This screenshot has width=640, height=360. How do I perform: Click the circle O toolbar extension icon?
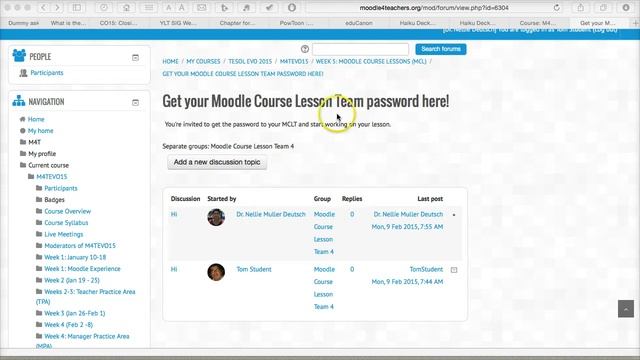click(291, 8)
